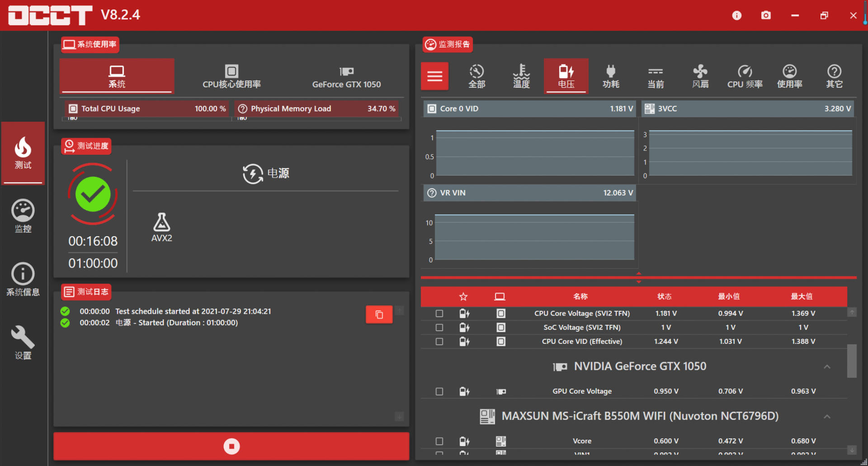Select the 其它 other sensor category

point(835,76)
